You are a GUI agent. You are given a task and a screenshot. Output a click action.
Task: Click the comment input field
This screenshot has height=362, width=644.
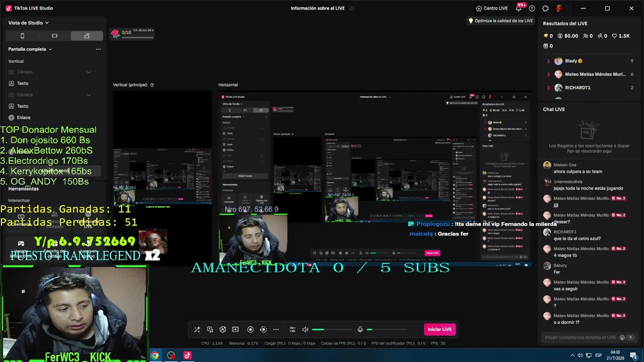(x=581, y=337)
